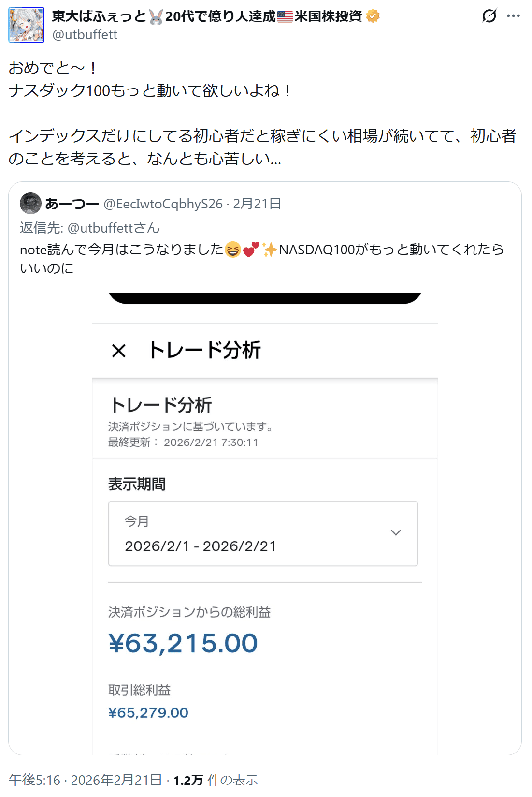532x797 pixels.
Task: Click the Grok icon in tweet header
Action: [489, 16]
